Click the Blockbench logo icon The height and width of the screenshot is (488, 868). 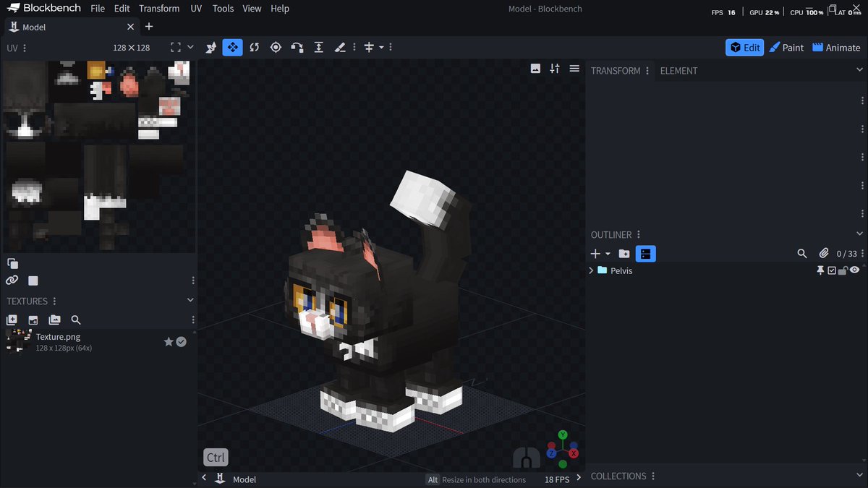(x=14, y=9)
